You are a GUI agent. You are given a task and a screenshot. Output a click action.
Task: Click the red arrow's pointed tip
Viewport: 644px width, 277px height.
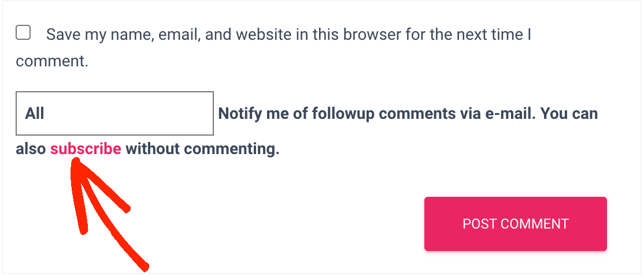[77, 164]
